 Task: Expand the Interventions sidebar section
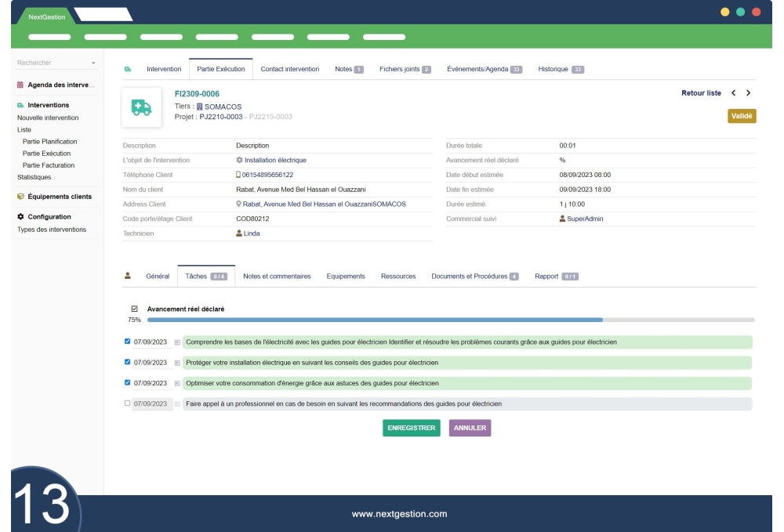(x=49, y=105)
